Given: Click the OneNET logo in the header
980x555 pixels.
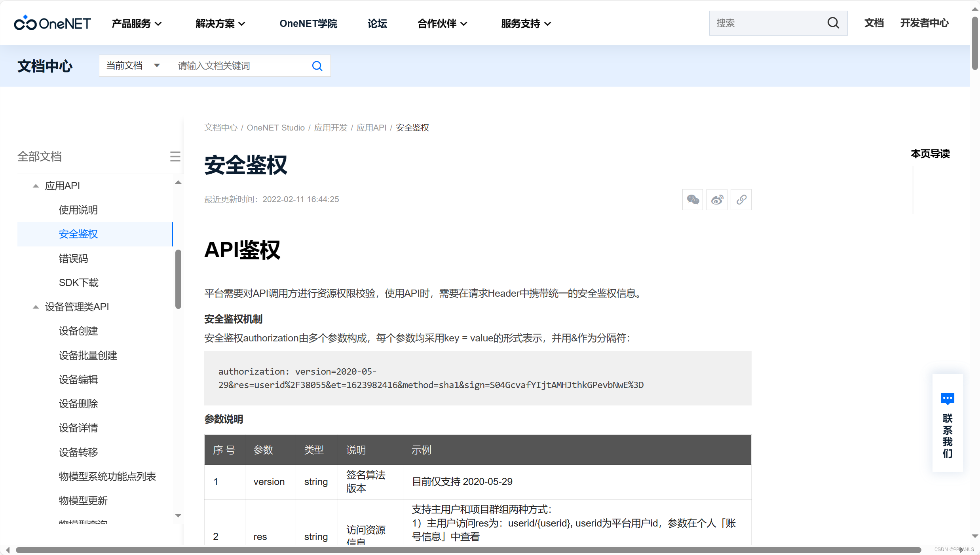Looking at the screenshot, I should tap(52, 23).
